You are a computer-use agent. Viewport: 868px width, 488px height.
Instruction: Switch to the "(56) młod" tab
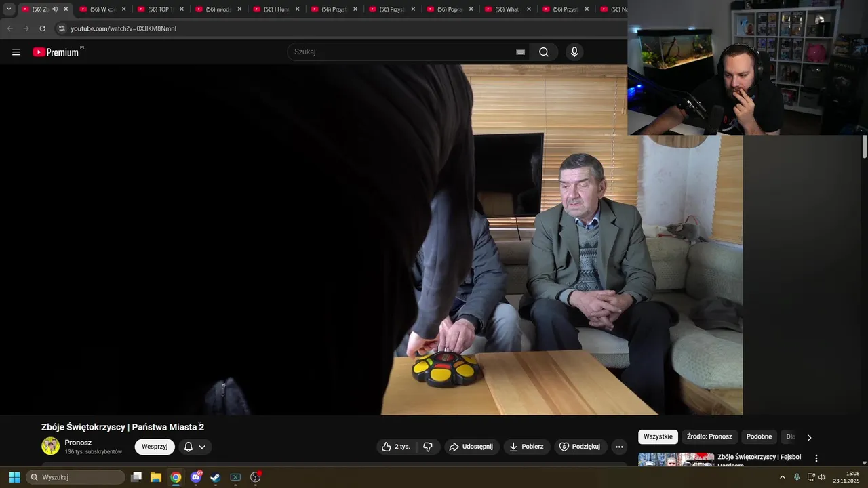pos(218,9)
